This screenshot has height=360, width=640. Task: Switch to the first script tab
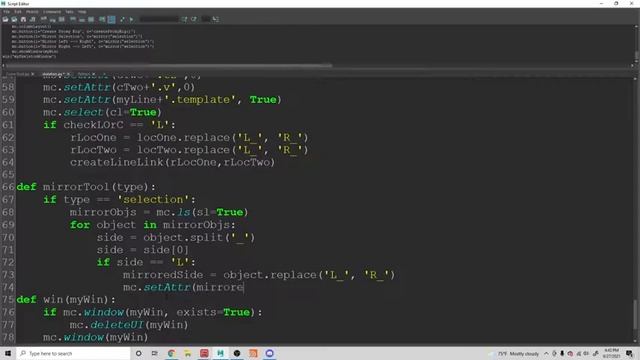pos(17,74)
